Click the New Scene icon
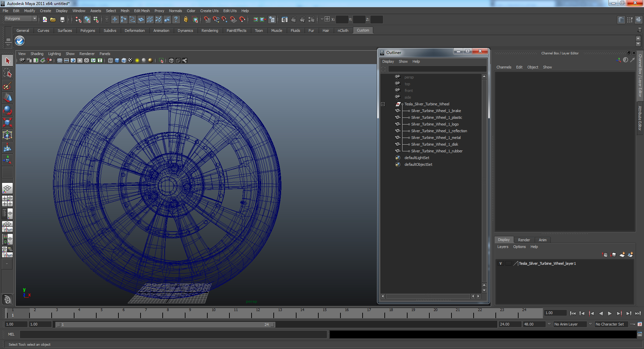This screenshot has height=349, width=644. coord(45,19)
